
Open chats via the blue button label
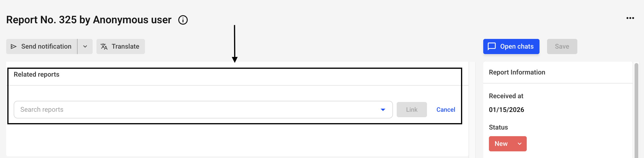pos(517,47)
